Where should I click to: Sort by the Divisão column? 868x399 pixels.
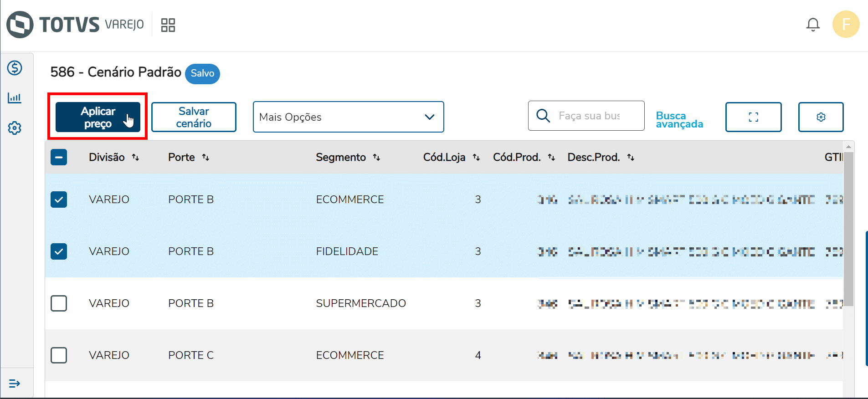135,158
